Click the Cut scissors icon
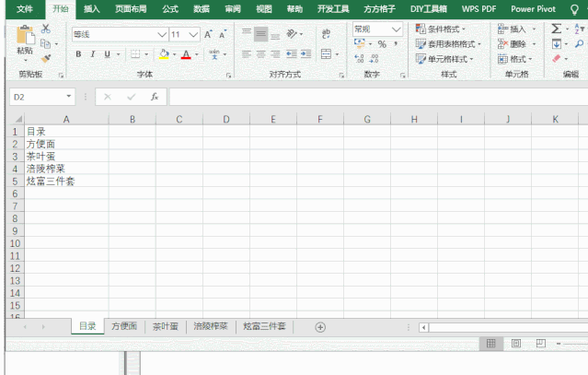Screen dimensions: 588x375 tap(46, 29)
